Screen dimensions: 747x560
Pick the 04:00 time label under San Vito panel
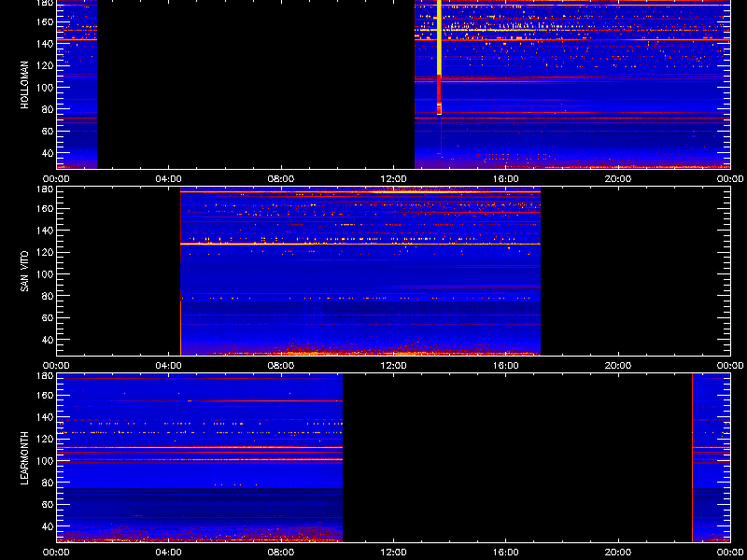coord(169,366)
